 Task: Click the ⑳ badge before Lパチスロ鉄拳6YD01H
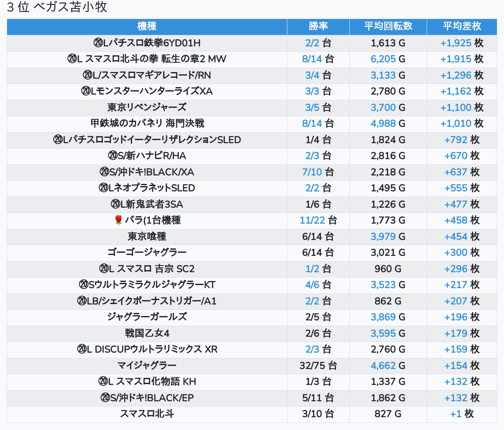[98, 43]
